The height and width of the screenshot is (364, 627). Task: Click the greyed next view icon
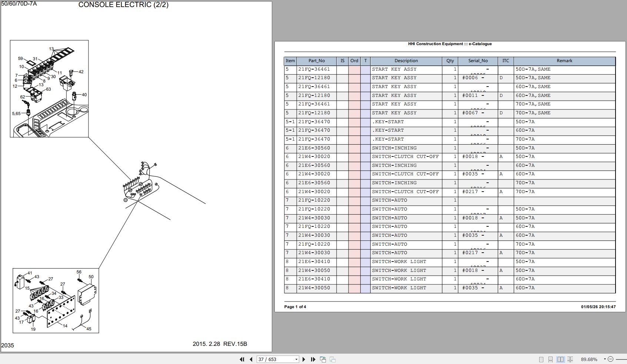coord(333,359)
